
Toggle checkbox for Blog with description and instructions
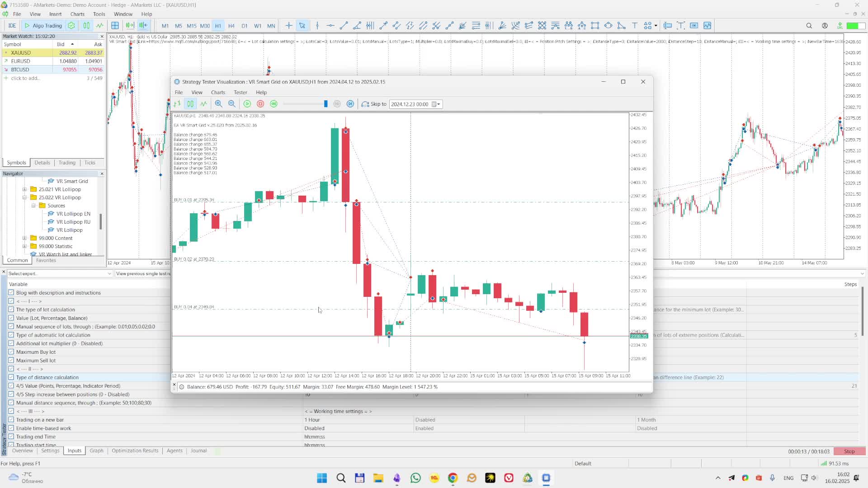pos(11,293)
